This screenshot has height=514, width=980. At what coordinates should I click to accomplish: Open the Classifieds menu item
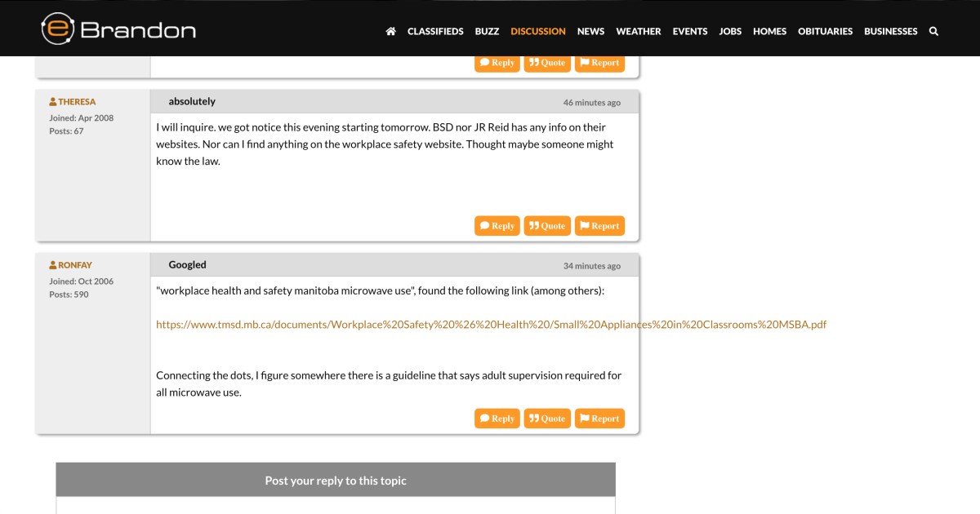(x=435, y=31)
